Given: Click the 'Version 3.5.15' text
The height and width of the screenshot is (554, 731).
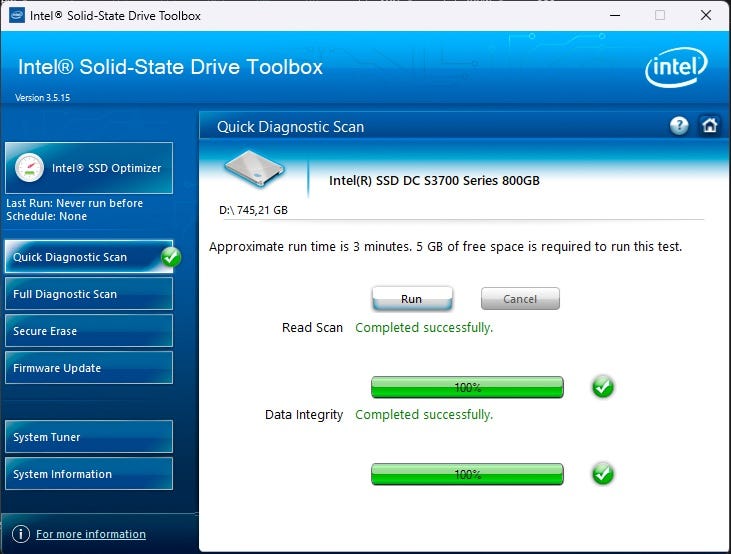Looking at the screenshot, I should [42, 97].
